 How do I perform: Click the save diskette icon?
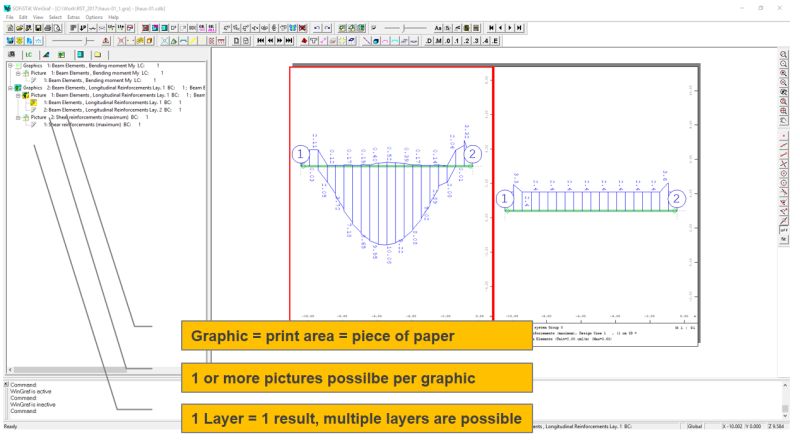[38, 28]
